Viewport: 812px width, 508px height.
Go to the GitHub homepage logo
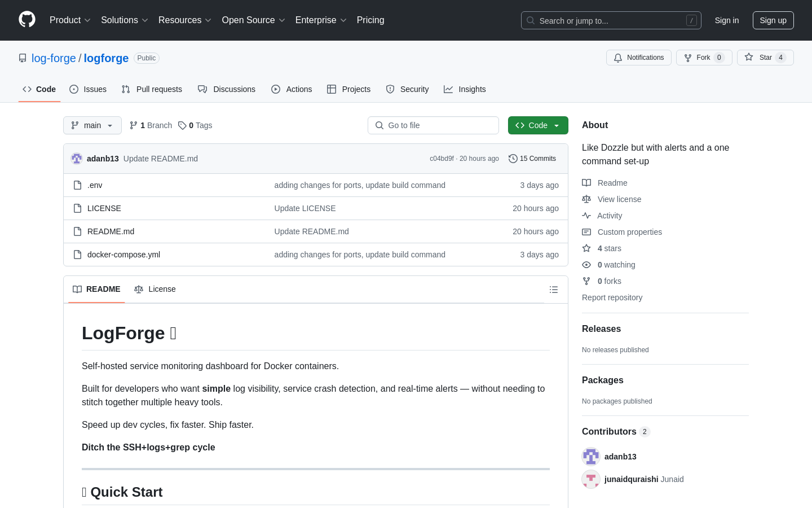[27, 20]
